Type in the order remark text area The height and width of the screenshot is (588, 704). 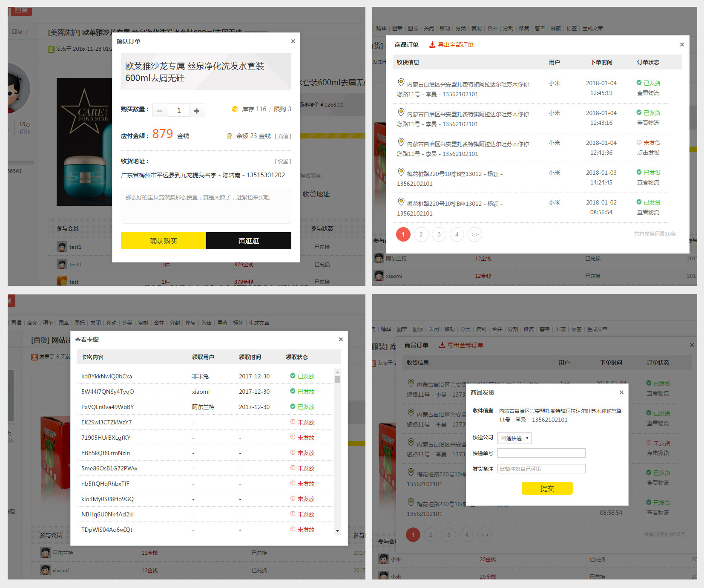206,207
